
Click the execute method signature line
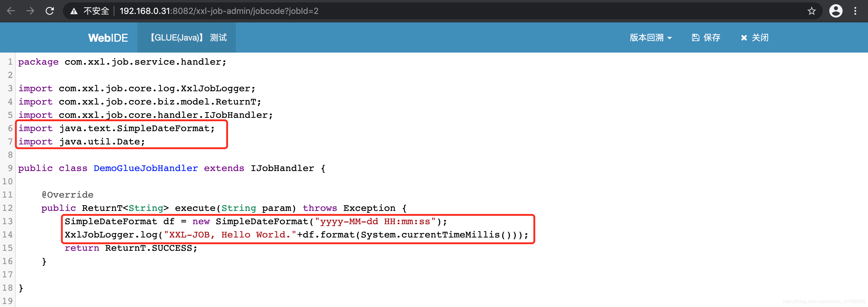pyautogui.click(x=224, y=208)
